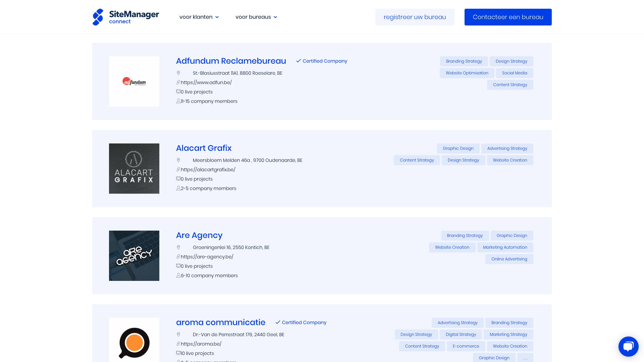Viewport: 644px width, 362px height.
Task: Click the person icon beside 2-5 company members for Alacart
Action: click(x=178, y=188)
